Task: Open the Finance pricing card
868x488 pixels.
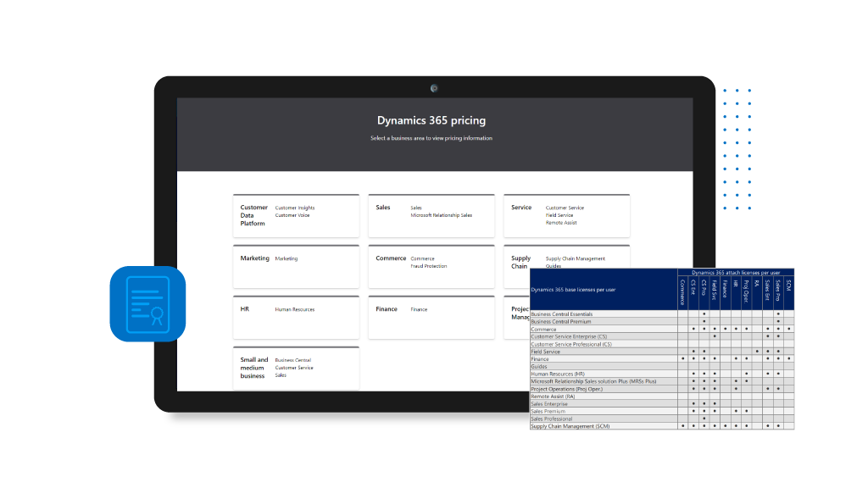Action: 431,318
